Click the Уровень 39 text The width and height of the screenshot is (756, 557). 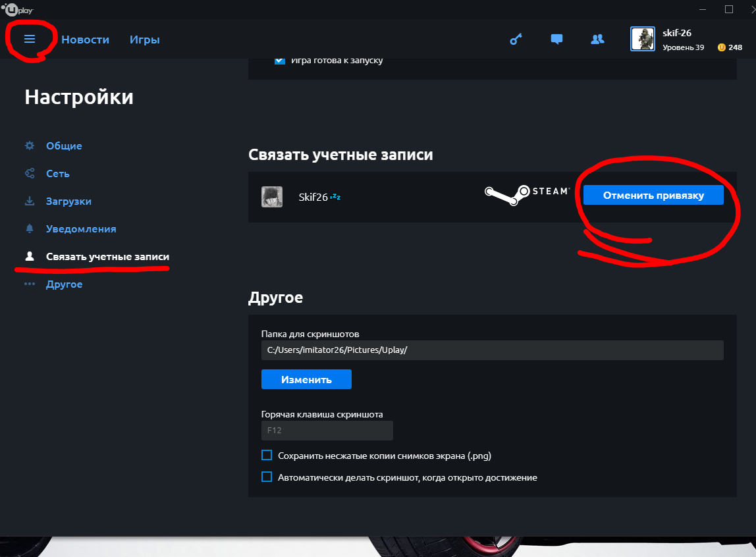point(683,47)
